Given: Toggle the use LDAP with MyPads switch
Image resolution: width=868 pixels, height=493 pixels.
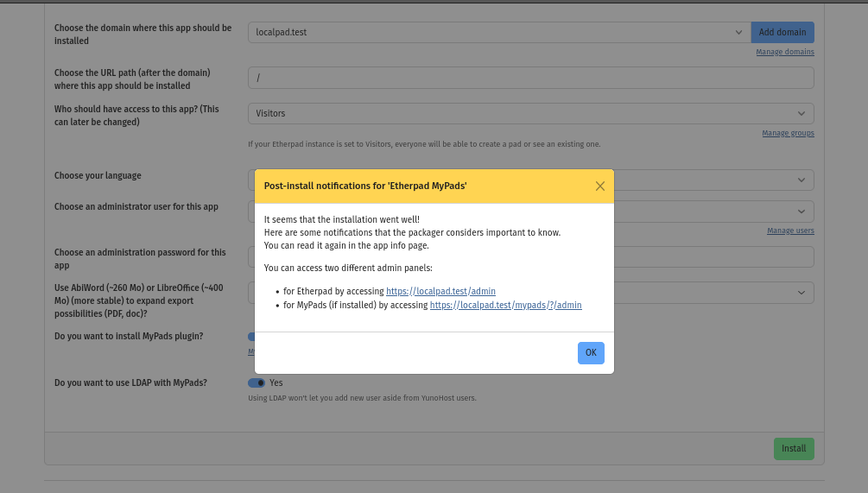Looking at the screenshot, I should pyautogui.click(x=257, y=382).
